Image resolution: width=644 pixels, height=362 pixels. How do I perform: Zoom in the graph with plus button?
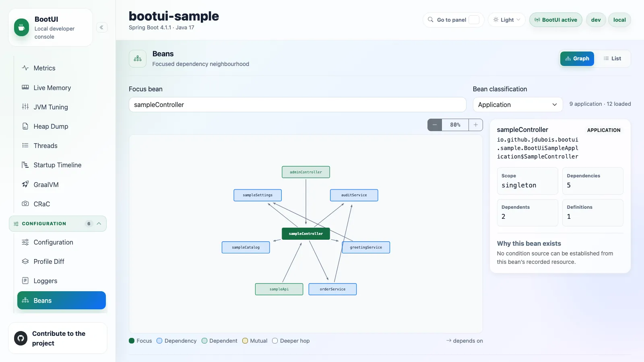coord(476,125)
